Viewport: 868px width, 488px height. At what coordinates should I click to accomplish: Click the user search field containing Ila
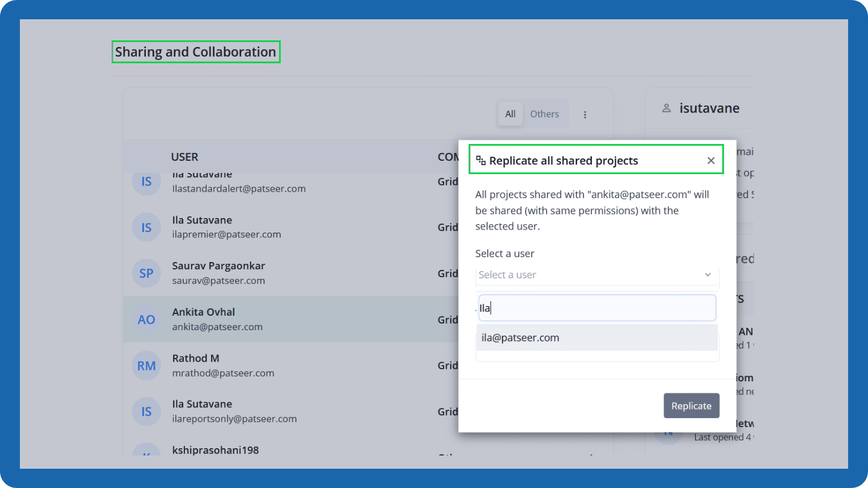pos(597,308)
